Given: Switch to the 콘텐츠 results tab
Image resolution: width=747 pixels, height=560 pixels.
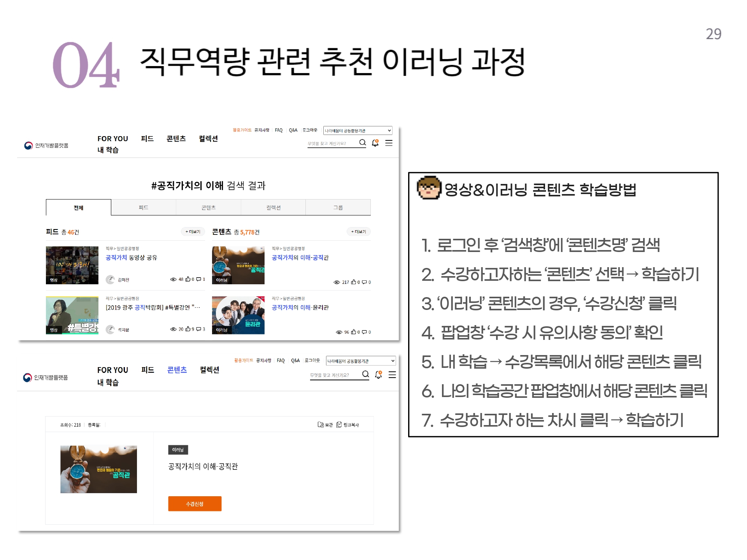Looking at the screenshot, I should (x=208, y=208).
